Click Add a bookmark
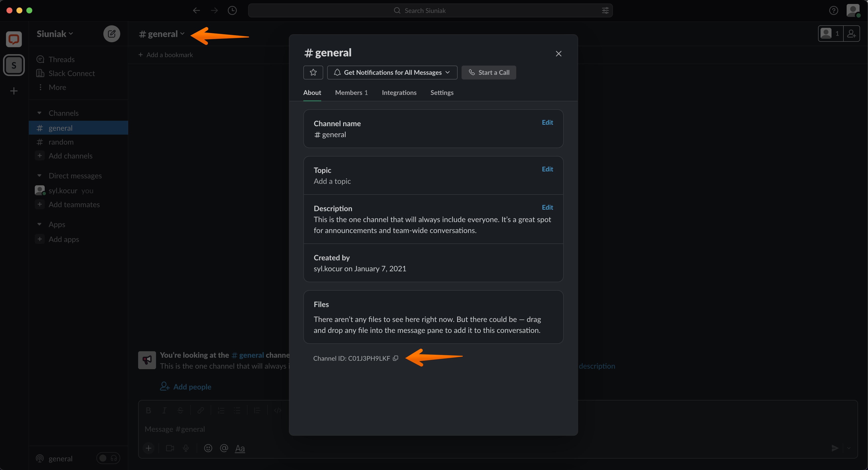 [x=165, y=55]
